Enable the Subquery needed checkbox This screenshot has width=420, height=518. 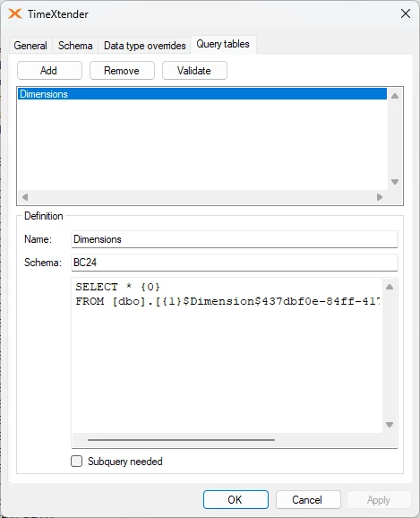[x=77, y=462]
